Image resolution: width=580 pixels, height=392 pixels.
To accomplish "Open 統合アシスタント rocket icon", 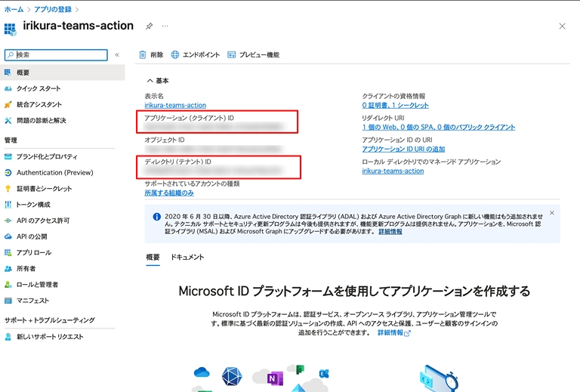I will coord(8,104).
